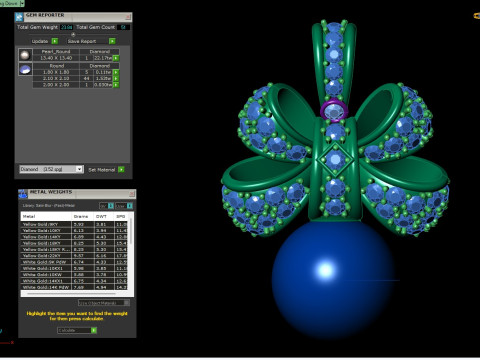Click the first cyan unit toggle in Metal Weights
The height and width of the screenshot is (360, 480).
click(111, 206)
